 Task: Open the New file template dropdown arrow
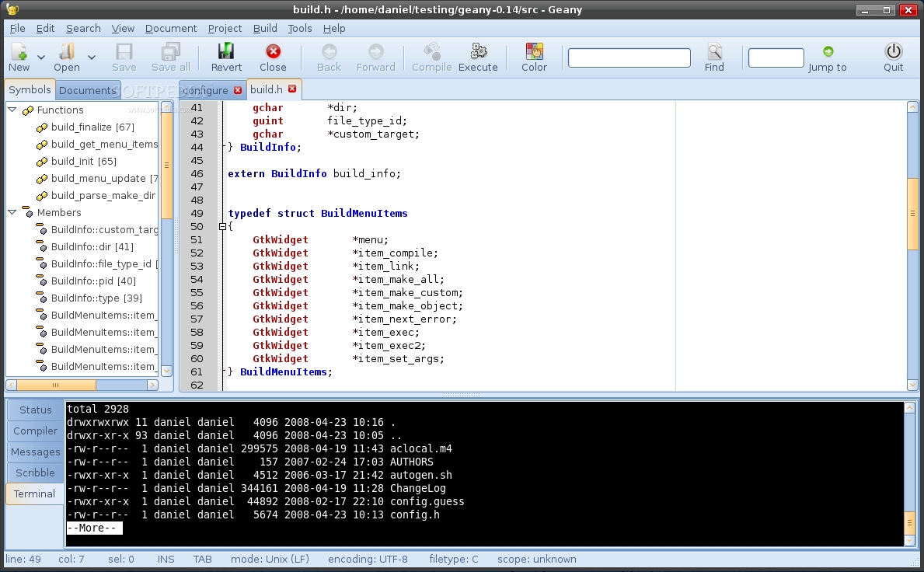pyautogui.click(x=40, y=58)
